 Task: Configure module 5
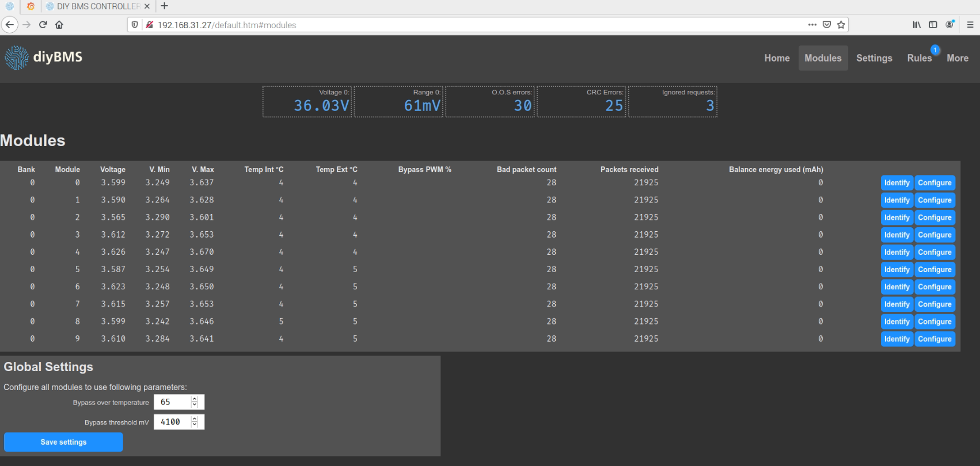935,269
